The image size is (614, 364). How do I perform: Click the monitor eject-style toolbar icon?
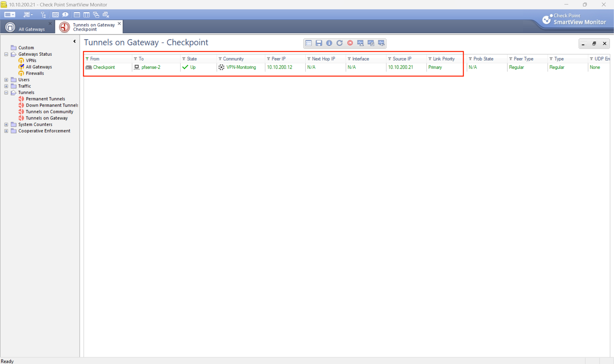click(x=360, y=43)
